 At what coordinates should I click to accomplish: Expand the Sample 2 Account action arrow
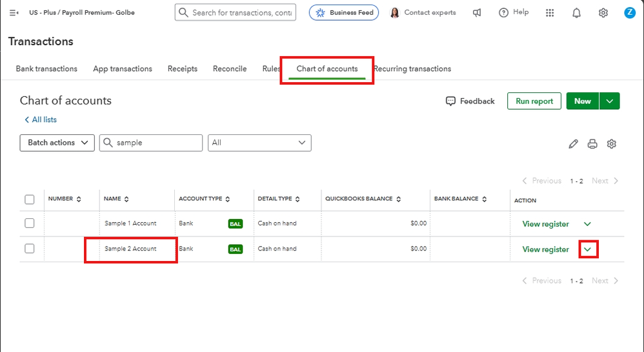(588, 249)
